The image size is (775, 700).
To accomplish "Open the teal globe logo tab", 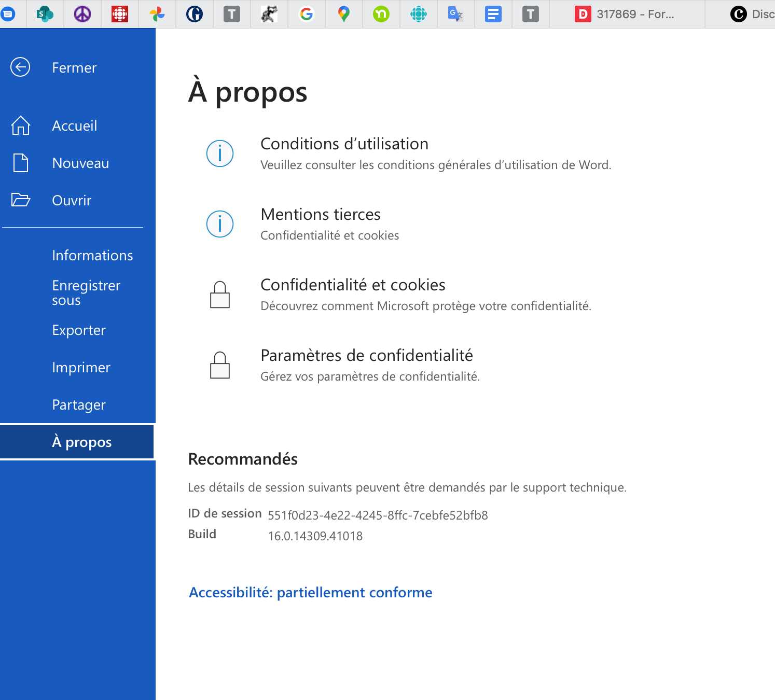I will point(419,14).
